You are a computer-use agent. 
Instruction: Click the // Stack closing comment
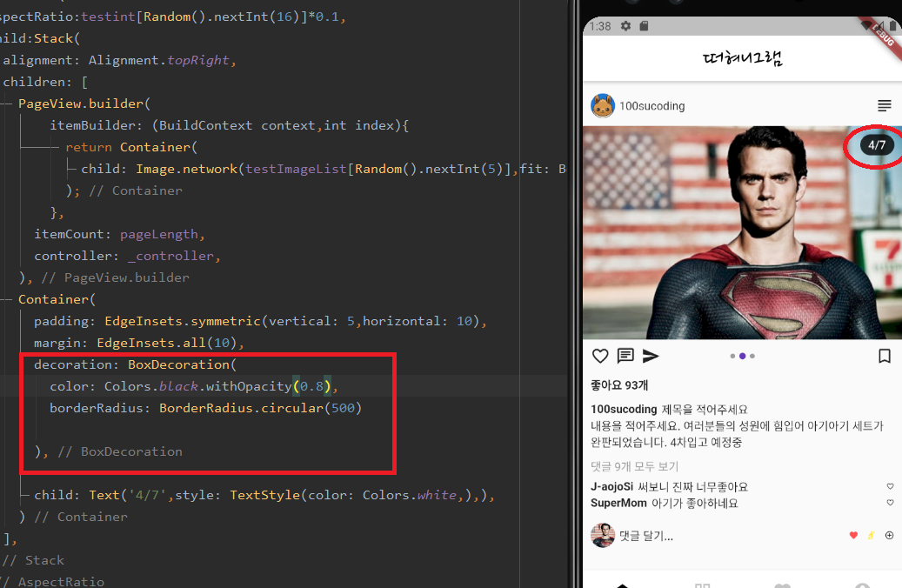point(33,560)
